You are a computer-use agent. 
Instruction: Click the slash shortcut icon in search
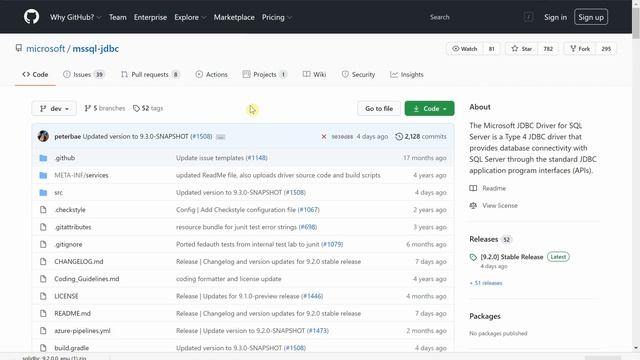click(x=528, y=17)
